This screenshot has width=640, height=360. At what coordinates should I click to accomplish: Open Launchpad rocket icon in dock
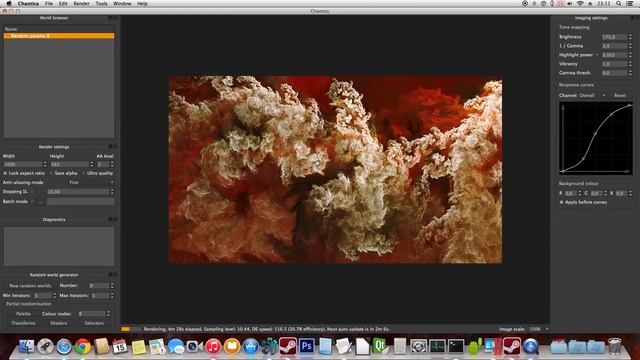(45, 347)
